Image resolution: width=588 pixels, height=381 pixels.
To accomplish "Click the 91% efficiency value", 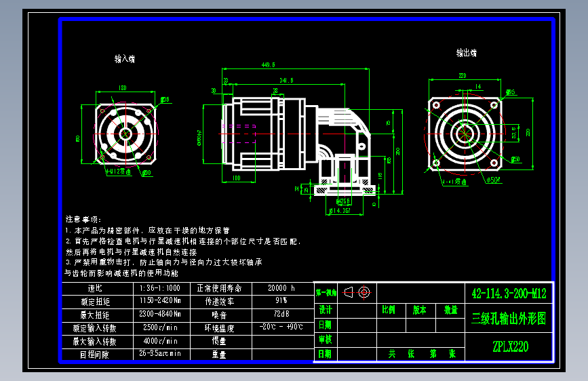I will (x=281, y=300).
